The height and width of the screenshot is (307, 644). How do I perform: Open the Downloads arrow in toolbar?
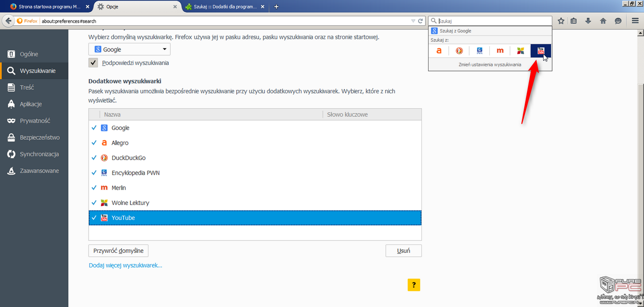588,21
